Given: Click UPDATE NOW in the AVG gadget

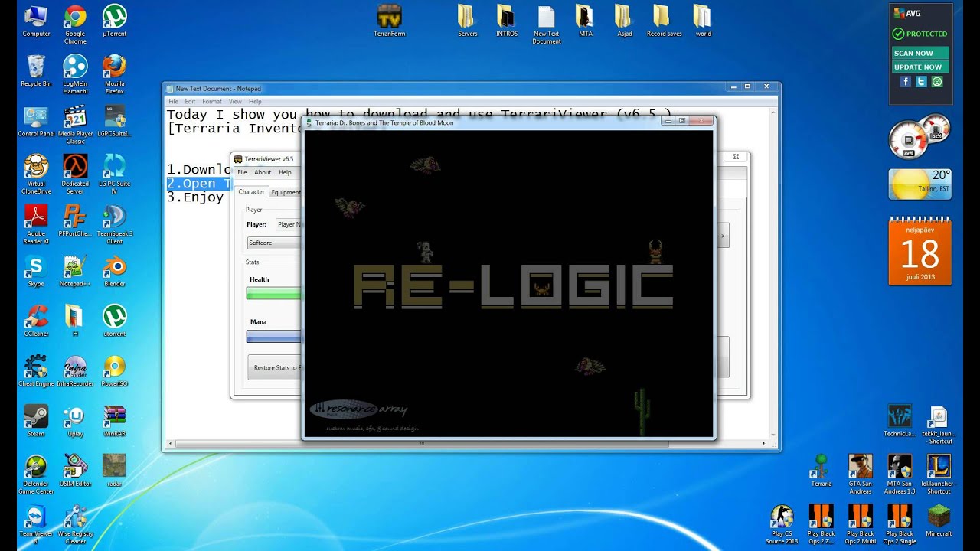Looking at the screenshot, I should point(920,67).
